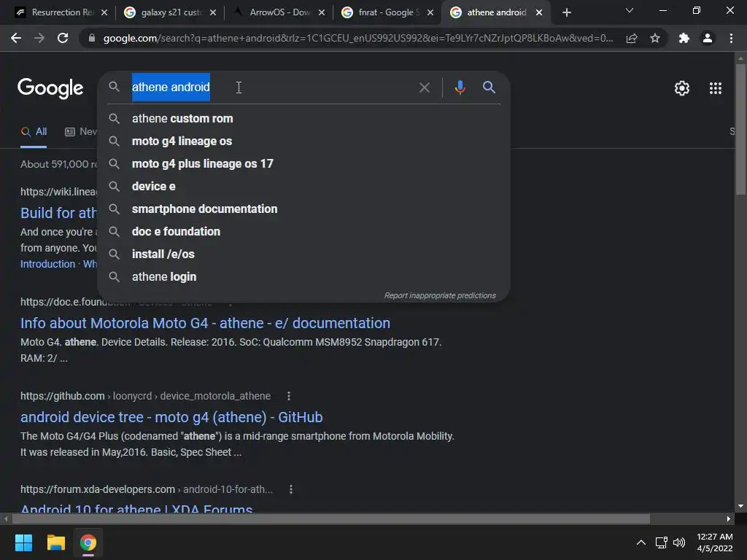
Task: Open Google quick settings gear
Action: click(x=682, y=88)
